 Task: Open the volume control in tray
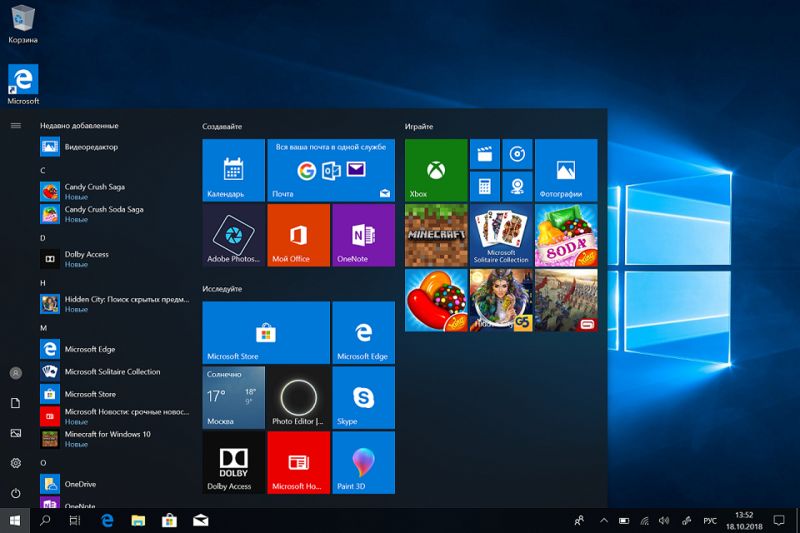(664, 521)
